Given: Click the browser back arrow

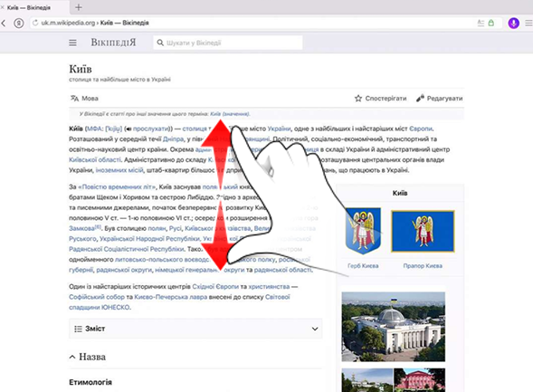Looking at the screenshot, I should [4, 24].
